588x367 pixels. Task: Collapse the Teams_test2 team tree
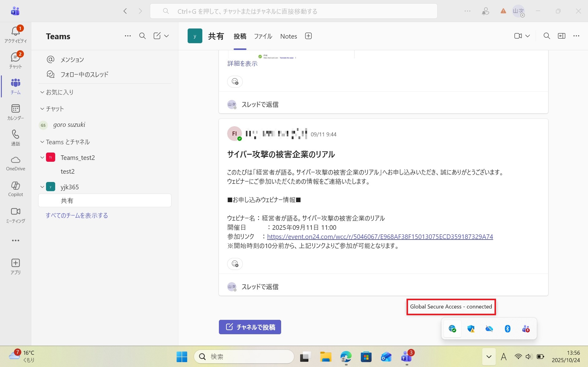pyautogui.click(x=42, y=157)
